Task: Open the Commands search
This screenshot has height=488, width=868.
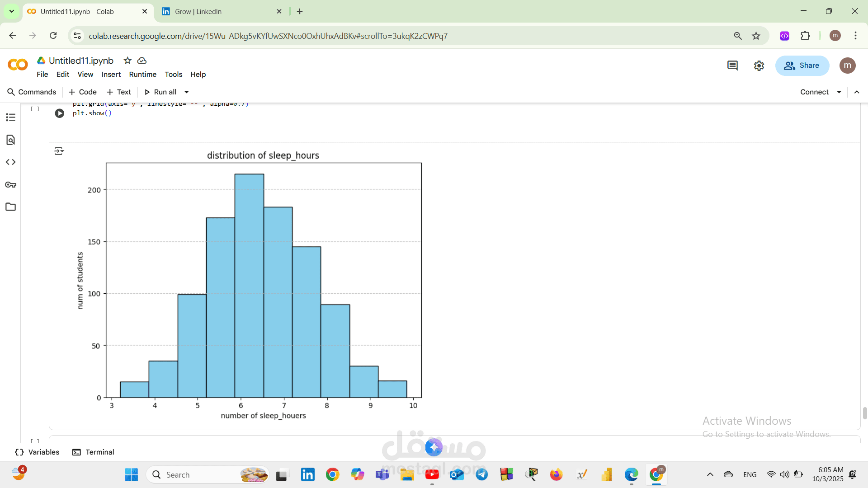Action: (31, 92)
